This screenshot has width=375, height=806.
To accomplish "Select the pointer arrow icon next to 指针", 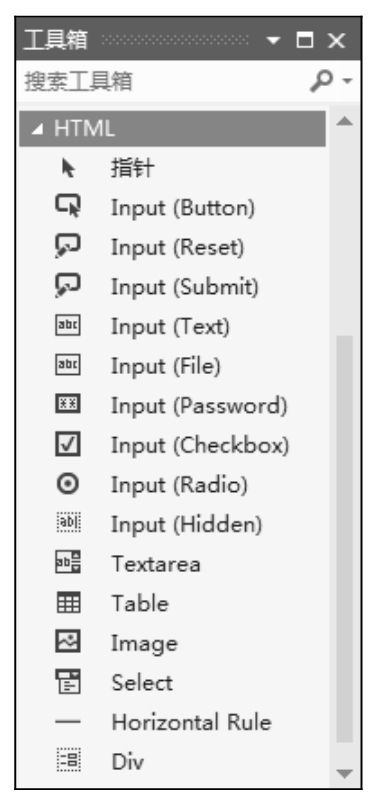I will tap(68, 168).
